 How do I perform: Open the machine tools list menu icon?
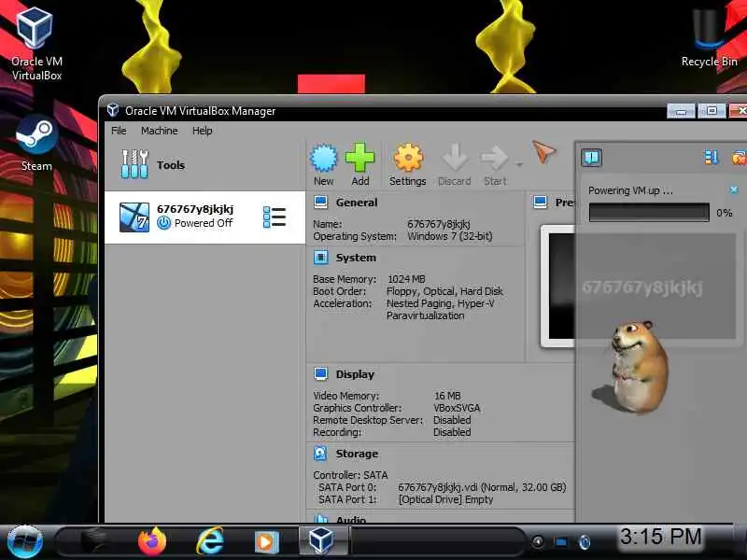pyautogui.click(x=275, y=217)
